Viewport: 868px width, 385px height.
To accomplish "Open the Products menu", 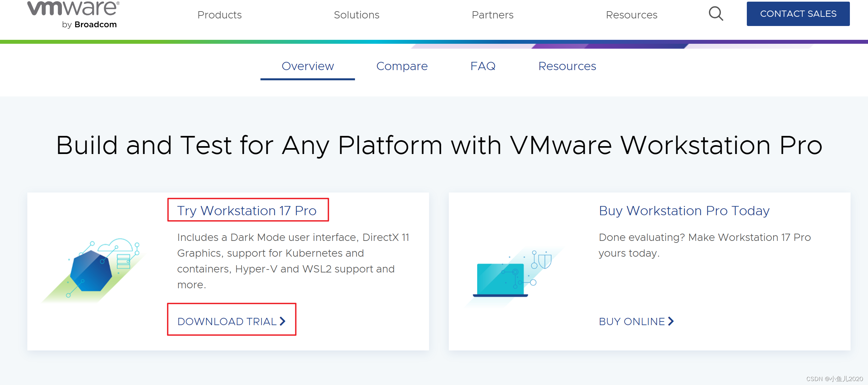I will click(x=219, y=15).
